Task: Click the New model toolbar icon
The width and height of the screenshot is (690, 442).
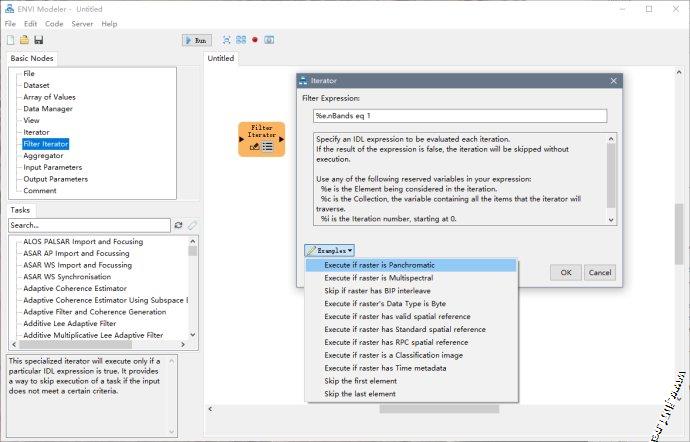Action: click(x=11, y=40)
